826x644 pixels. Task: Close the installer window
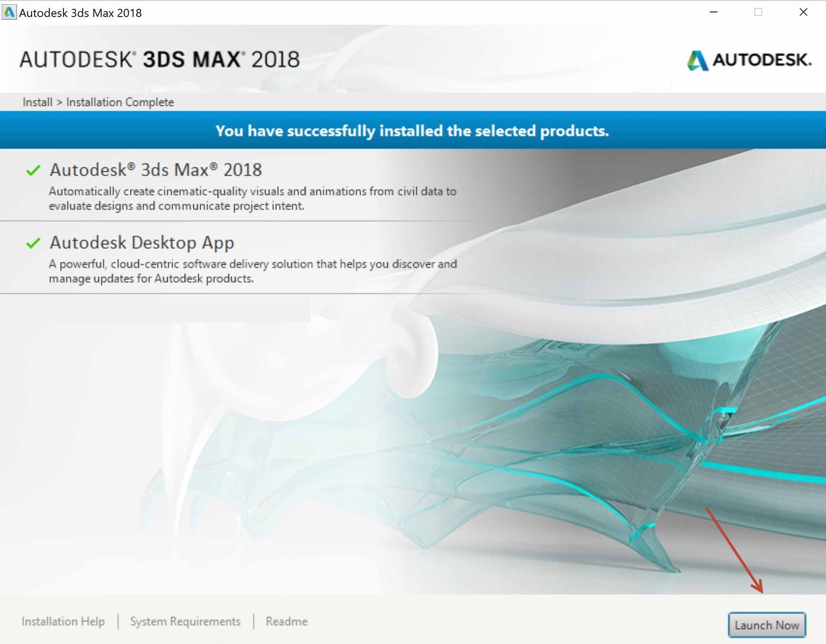tap(803, 12)
